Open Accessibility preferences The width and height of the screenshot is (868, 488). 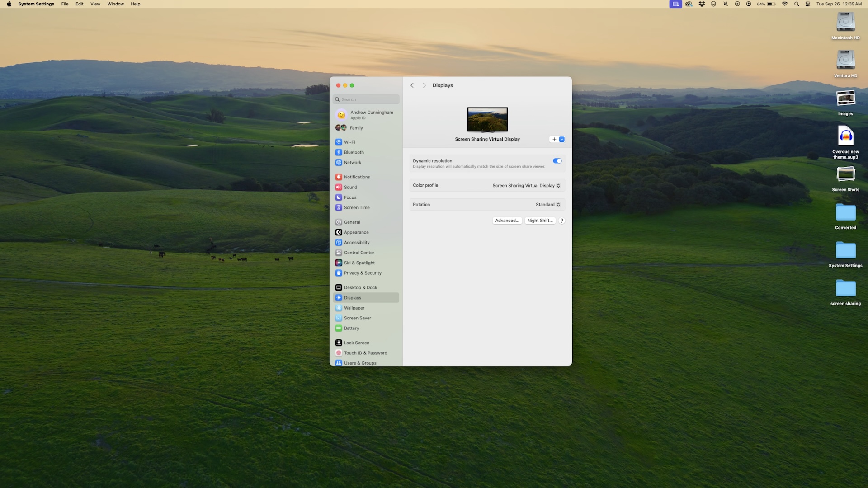[356, 243]
